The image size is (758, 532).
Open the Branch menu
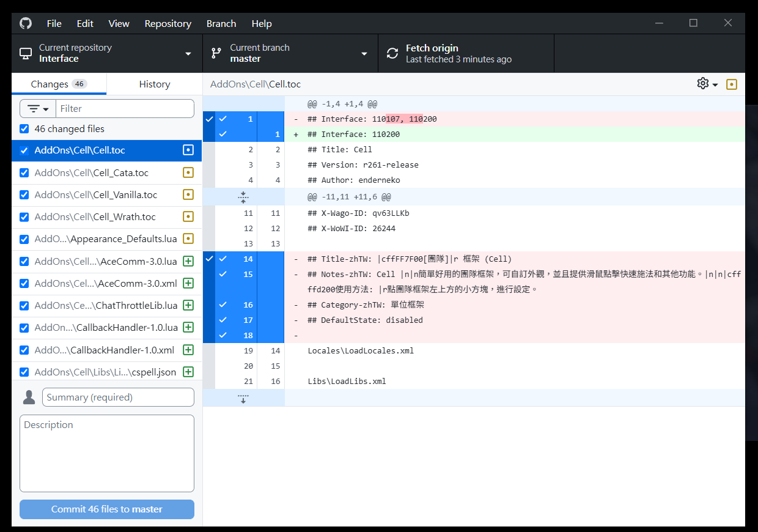(221, 23)
